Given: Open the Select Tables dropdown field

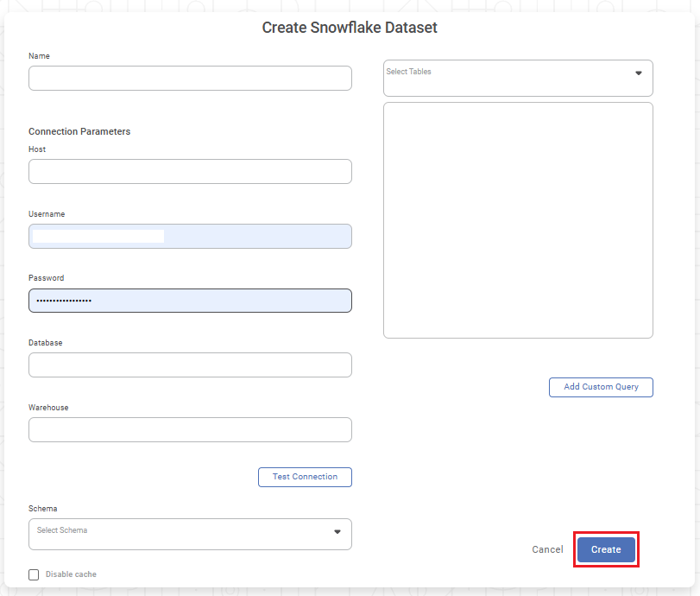Looking at the screenshot, I should click(x=509, y=78).
